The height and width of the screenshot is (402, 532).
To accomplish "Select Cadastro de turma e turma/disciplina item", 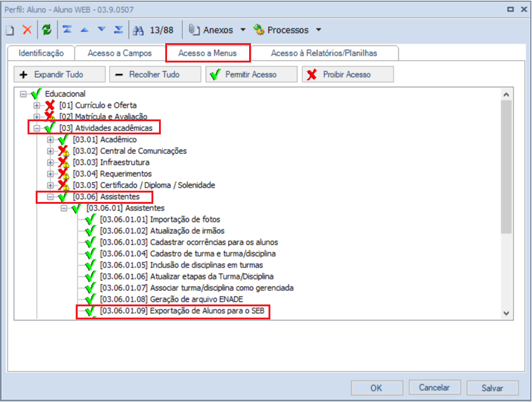I will click(188, 254).
